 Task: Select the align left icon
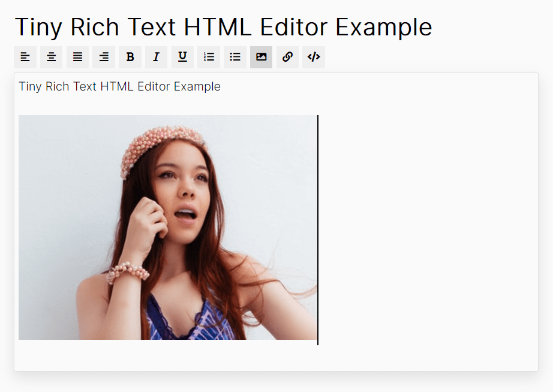(x=25, y=57)
